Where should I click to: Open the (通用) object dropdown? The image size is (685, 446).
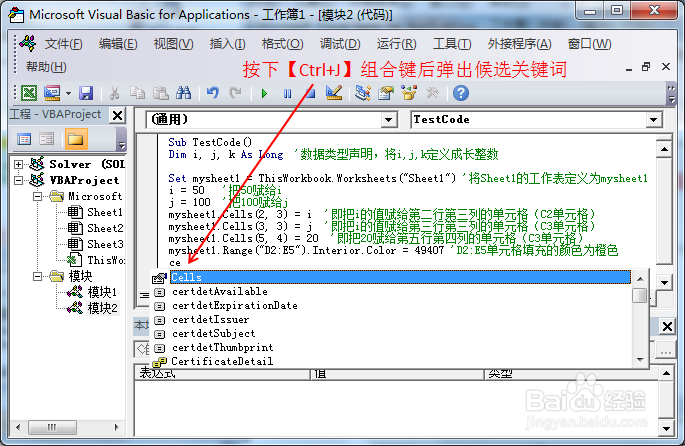[388, 120]
